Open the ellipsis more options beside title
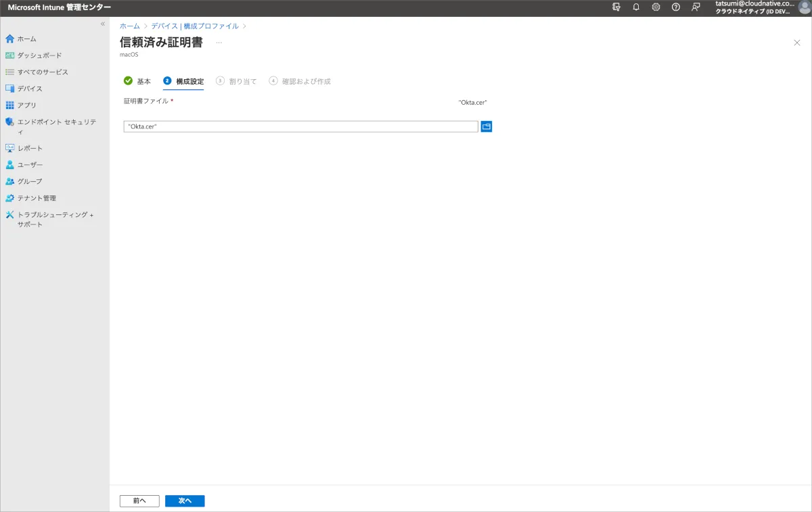Viewport: 812px width, 512px height. point(219,43)
